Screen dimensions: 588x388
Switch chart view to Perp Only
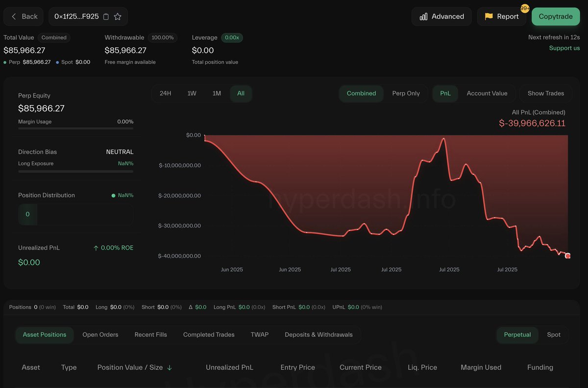click(406, 93)
